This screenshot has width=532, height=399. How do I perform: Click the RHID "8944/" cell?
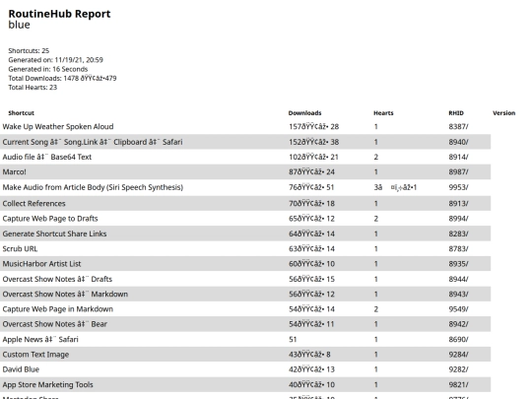click(458, 279)
